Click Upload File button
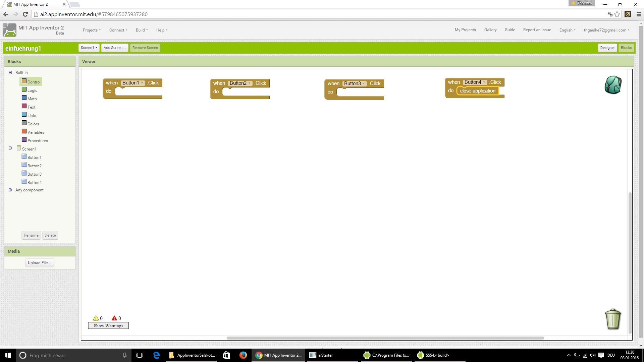644x362 pixels. pos(40,263)
